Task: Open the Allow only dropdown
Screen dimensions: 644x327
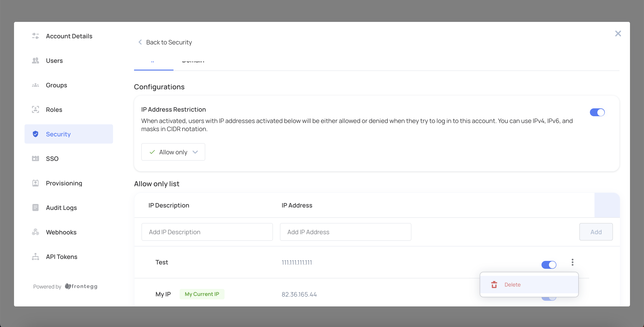Action: click(x=173, y=152)
